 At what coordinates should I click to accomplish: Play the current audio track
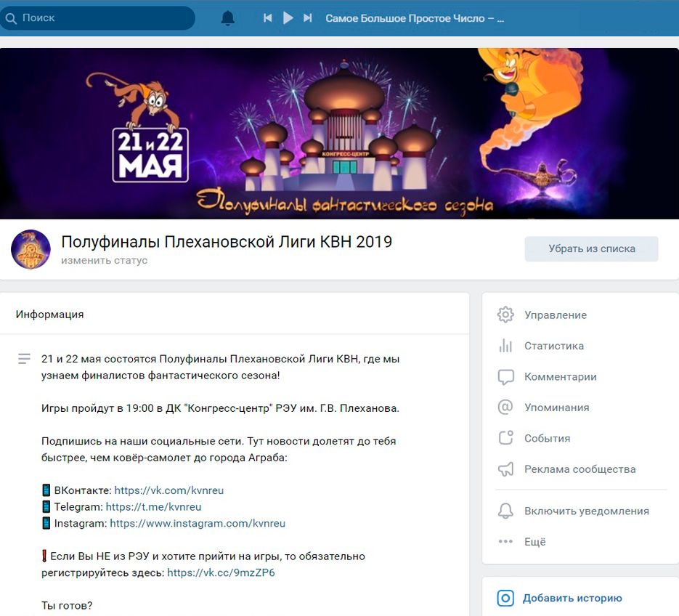(288, 17)
